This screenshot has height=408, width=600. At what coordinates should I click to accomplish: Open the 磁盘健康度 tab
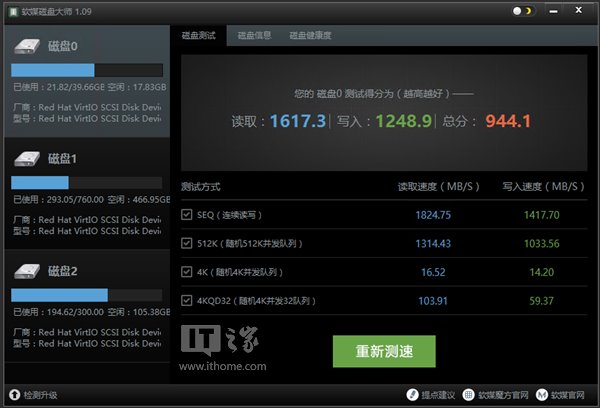tap(310, 36)
